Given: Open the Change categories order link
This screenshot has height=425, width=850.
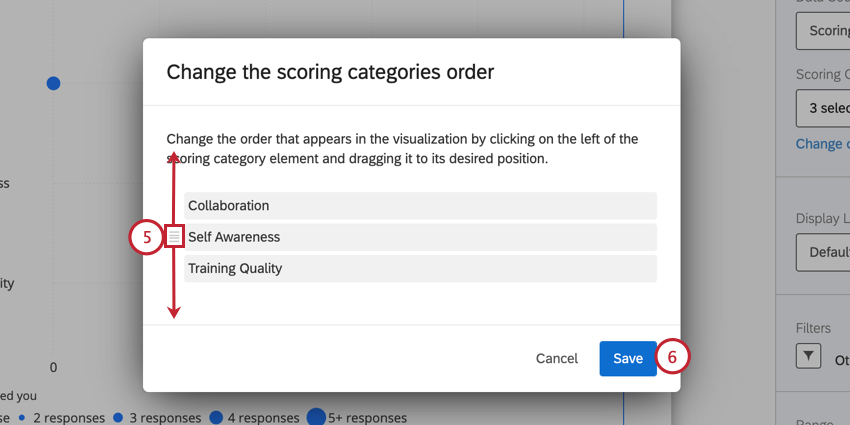Looking at the screenshot, I should [x=822, y=144].
